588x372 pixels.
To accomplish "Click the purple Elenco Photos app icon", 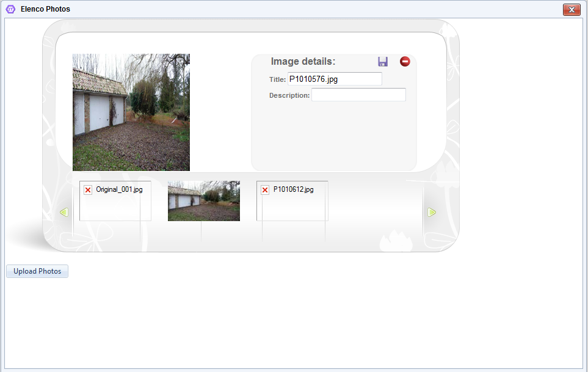I will pyautogui.click(x=10, y=9).
